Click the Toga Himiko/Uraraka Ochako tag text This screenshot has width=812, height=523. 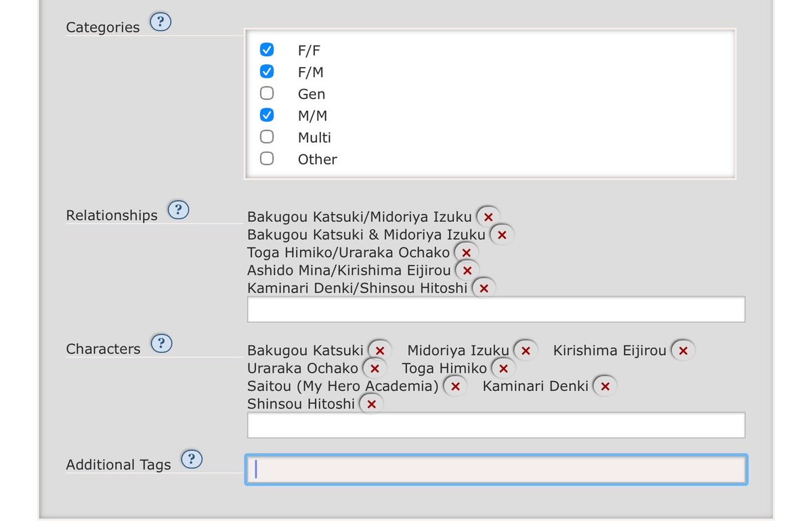point(348,253)
